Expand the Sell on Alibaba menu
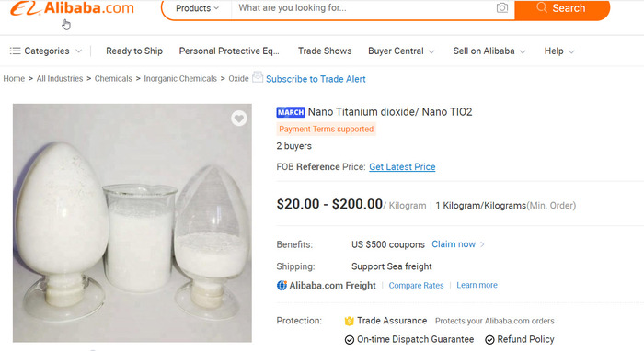This screenshot has height=351, width=644. pos(489,51)
